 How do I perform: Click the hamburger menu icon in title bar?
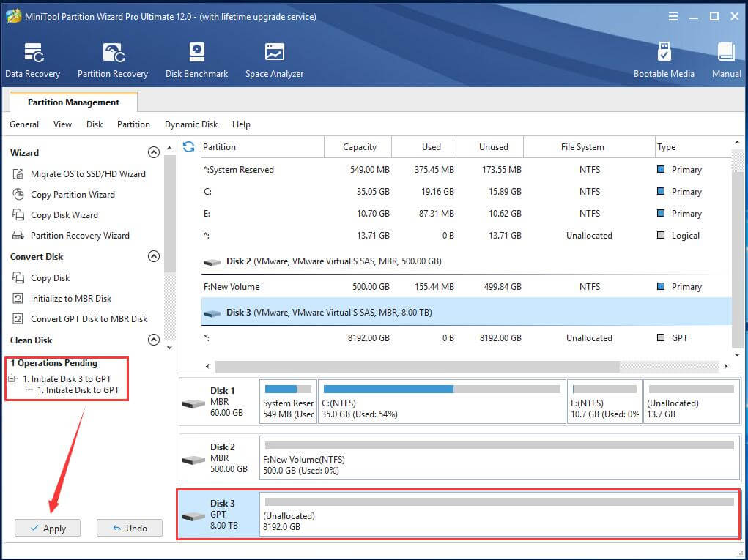673,17
